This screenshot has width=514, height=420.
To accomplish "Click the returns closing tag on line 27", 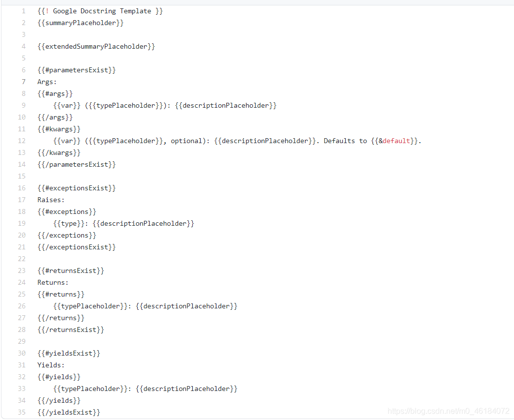I will click(60, 318).
